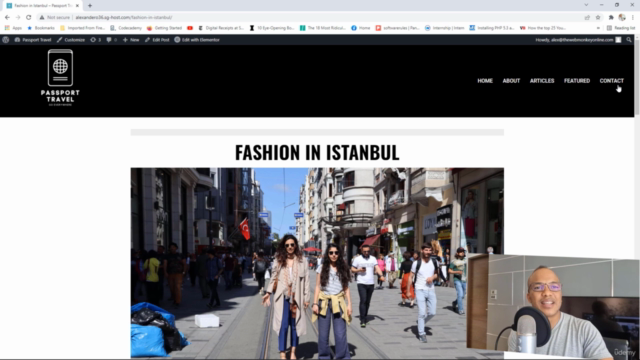Expand the bookmarks overflow chevron

(x=598, y=28)
